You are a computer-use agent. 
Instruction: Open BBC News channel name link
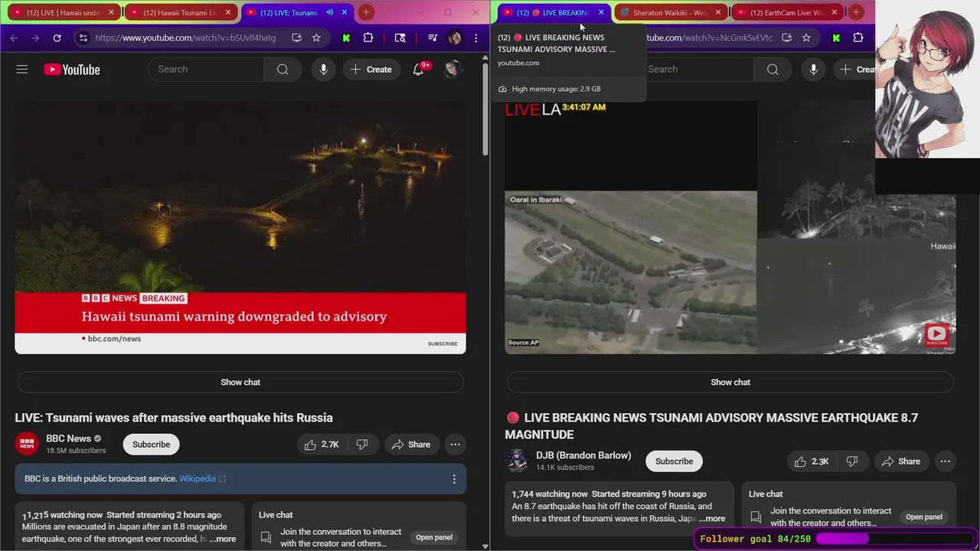pos(69,439)
